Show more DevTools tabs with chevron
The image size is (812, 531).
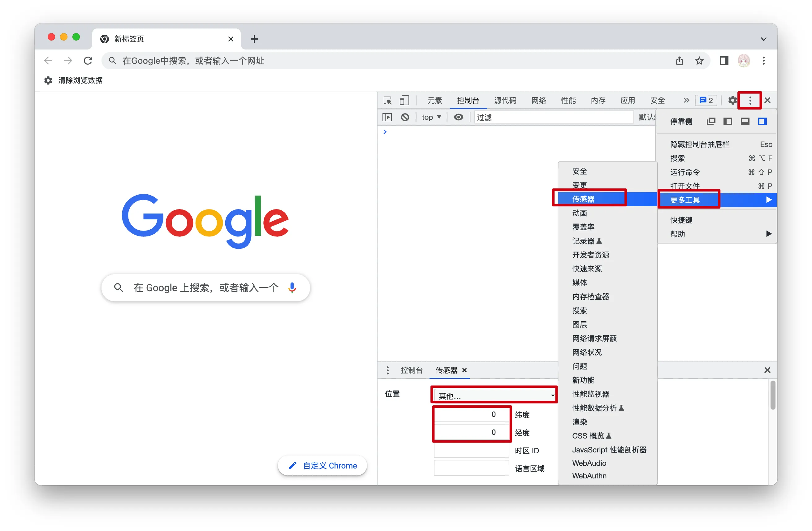(x=686, y=100)
